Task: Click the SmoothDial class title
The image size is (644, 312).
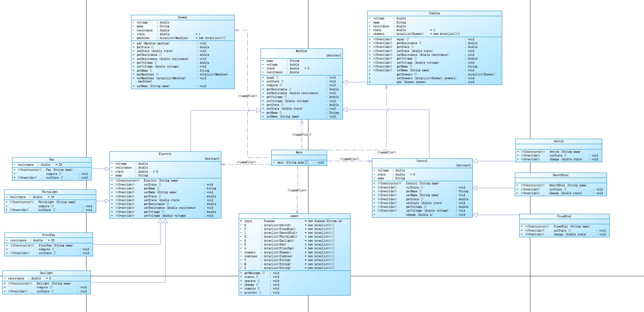Action: (x=560, y=175)
